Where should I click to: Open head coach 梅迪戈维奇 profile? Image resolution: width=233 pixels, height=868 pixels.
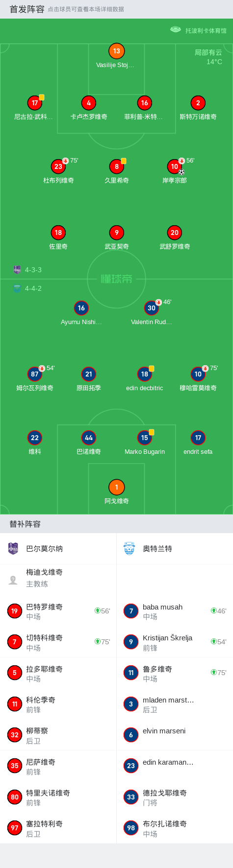click(58, 578)
